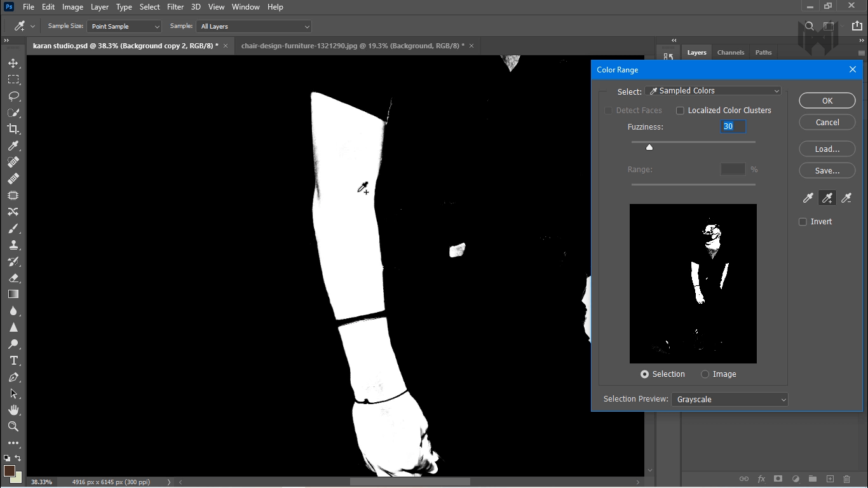Select the Image radio button

click(705, 374)
